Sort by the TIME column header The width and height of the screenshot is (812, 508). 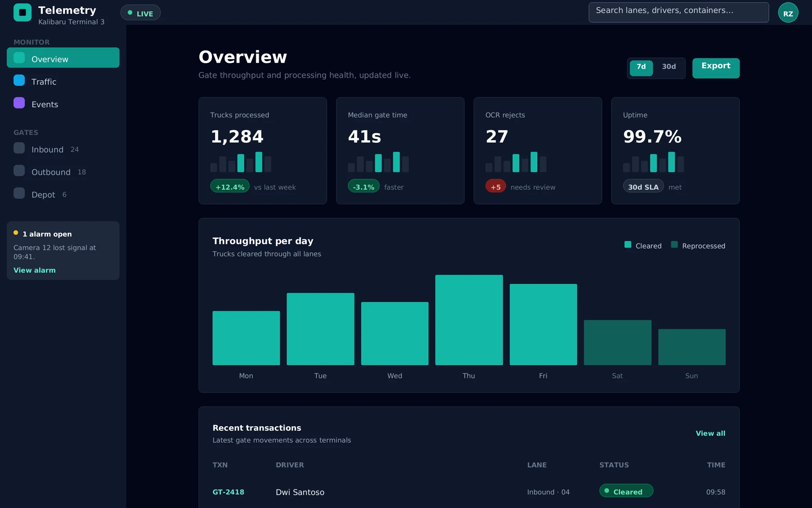click(x=716, y=465)
